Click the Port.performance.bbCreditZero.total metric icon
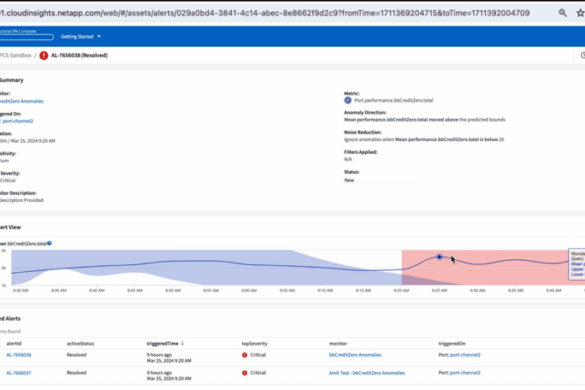 click(348, 100)
